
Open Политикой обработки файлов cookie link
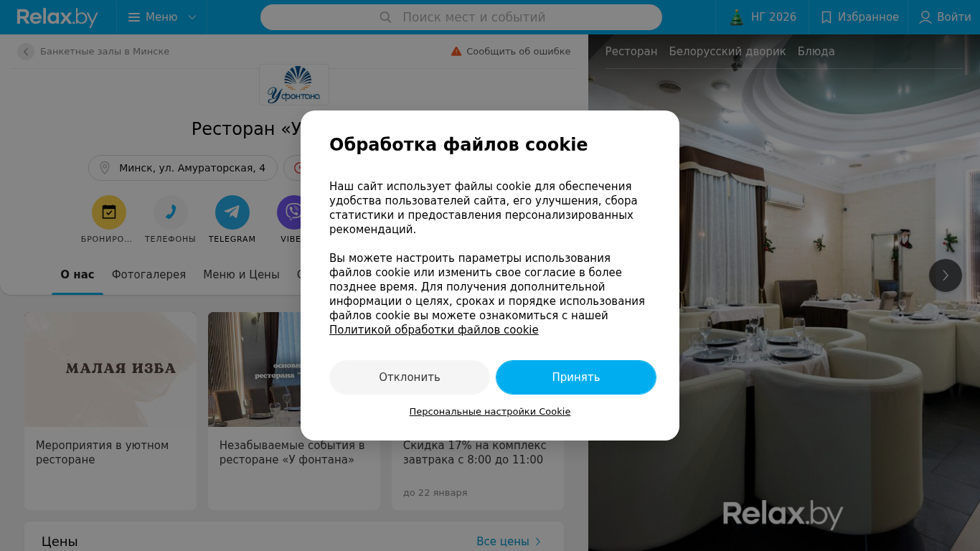[x=434, y=330]
